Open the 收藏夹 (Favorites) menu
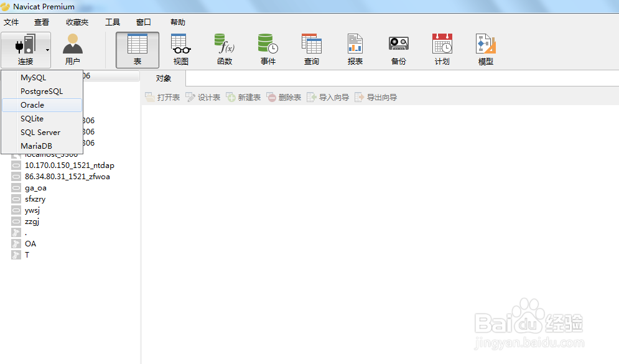 [77, 22]
